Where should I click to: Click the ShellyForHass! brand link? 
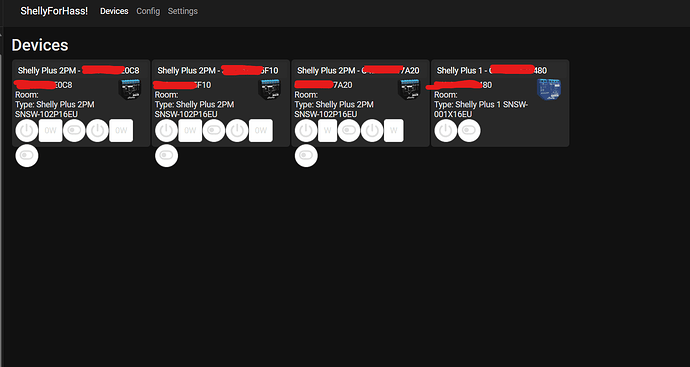click(x=54, y=11)
